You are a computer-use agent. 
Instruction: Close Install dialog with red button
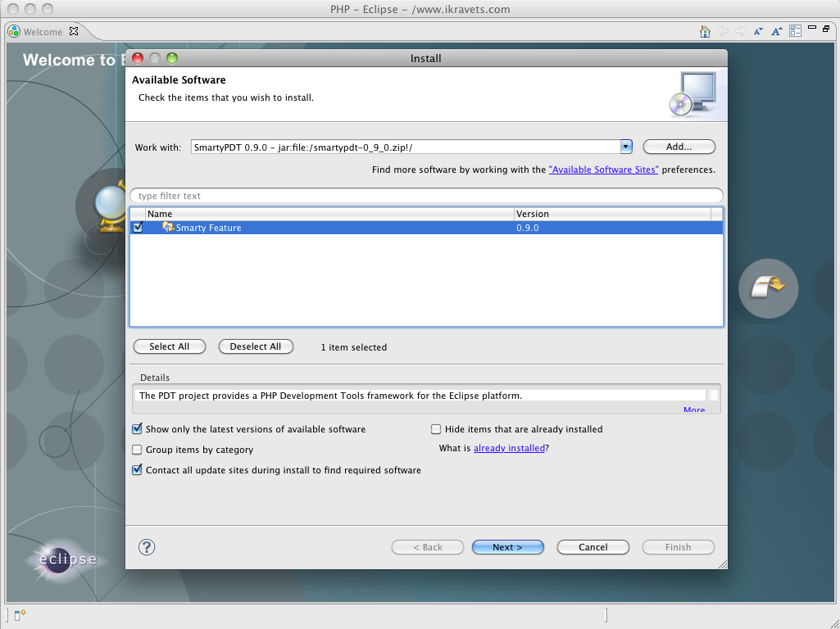coord(138,58)
